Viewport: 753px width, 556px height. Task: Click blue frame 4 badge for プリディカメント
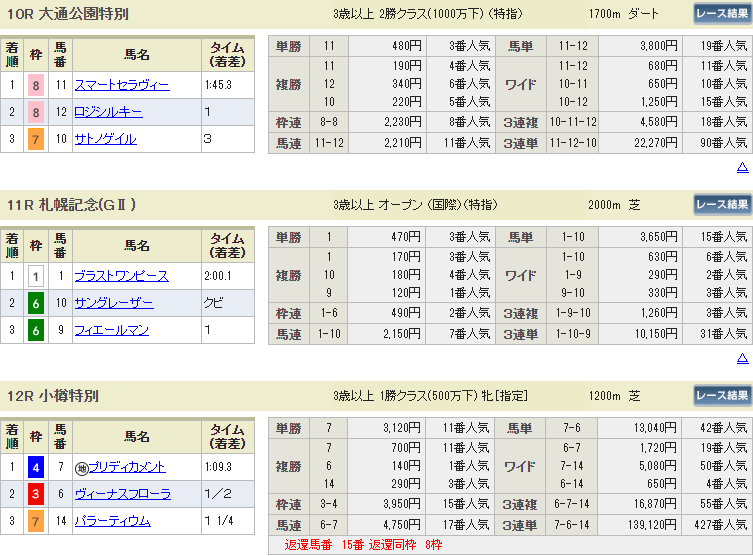(36, 467)
